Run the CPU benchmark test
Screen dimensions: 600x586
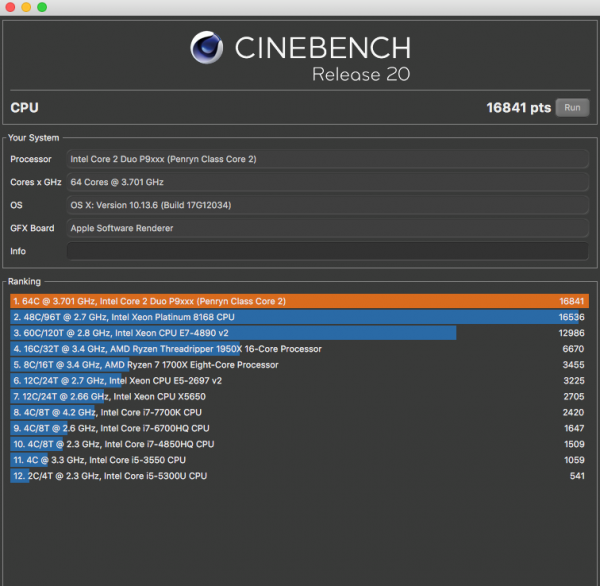point(572,108)
